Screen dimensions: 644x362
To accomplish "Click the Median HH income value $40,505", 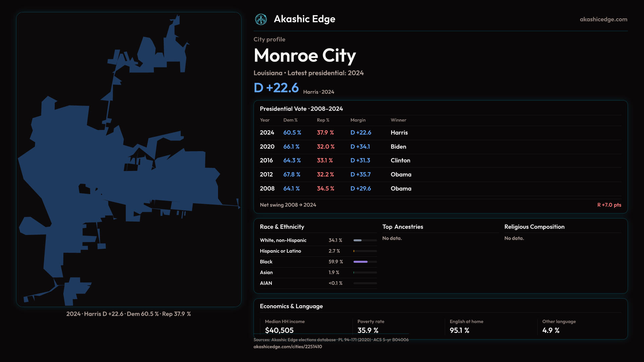I will pos(279,330).
